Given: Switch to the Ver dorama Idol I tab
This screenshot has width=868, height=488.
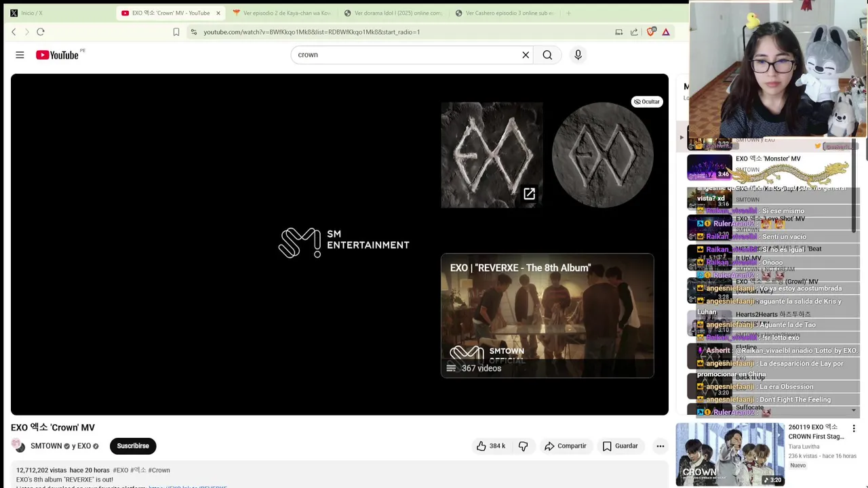Looking at the screenshot, I should [393, 13].
